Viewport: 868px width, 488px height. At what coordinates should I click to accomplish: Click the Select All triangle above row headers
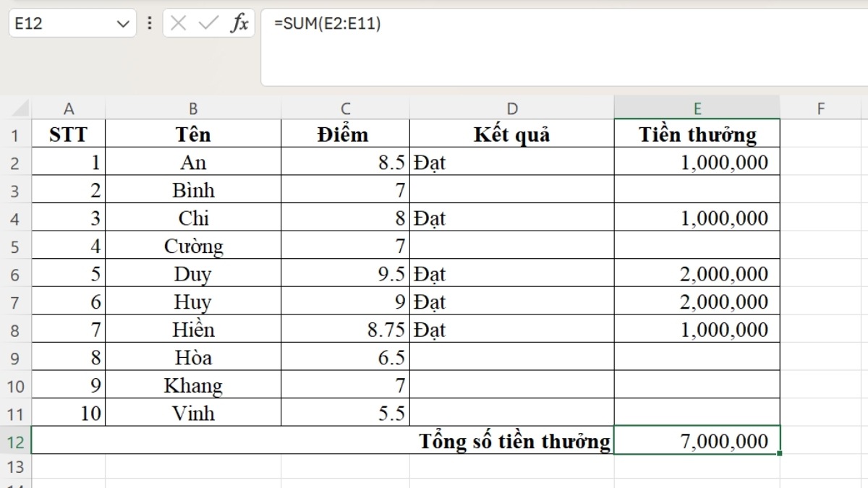point(17,106)
